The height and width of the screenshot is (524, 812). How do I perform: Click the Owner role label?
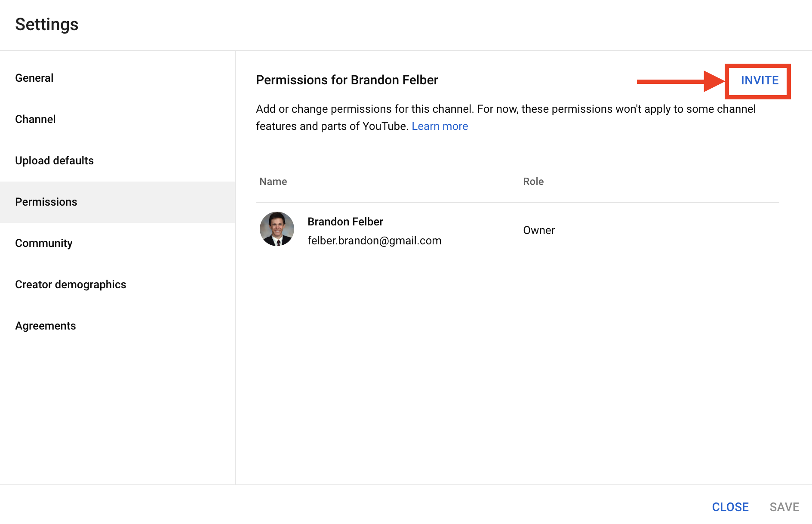point(539,230)
